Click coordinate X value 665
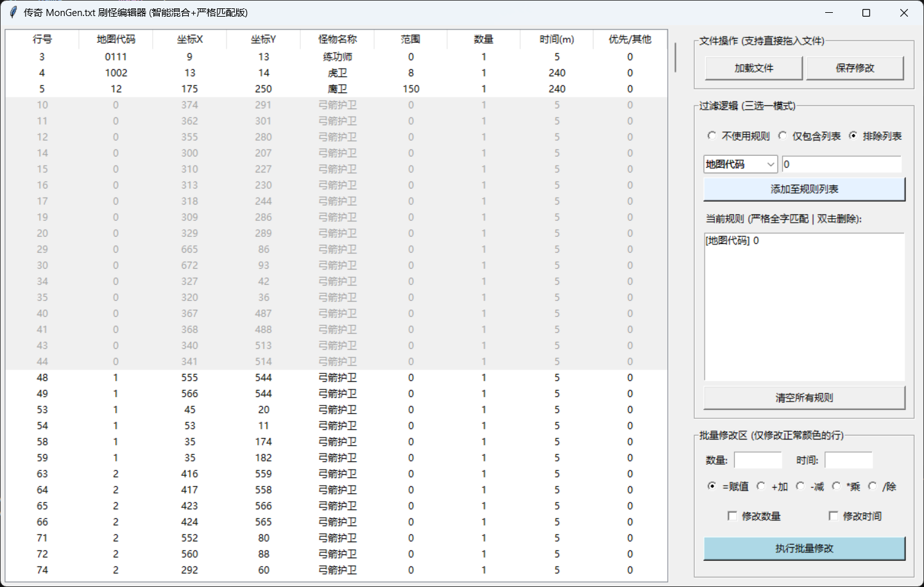The width and height of the screenshot is (924, 587). click(x=189, y=250)
